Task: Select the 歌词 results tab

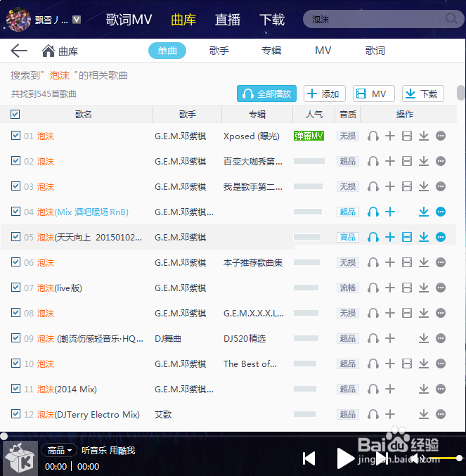Action: [x=375, y=51]
